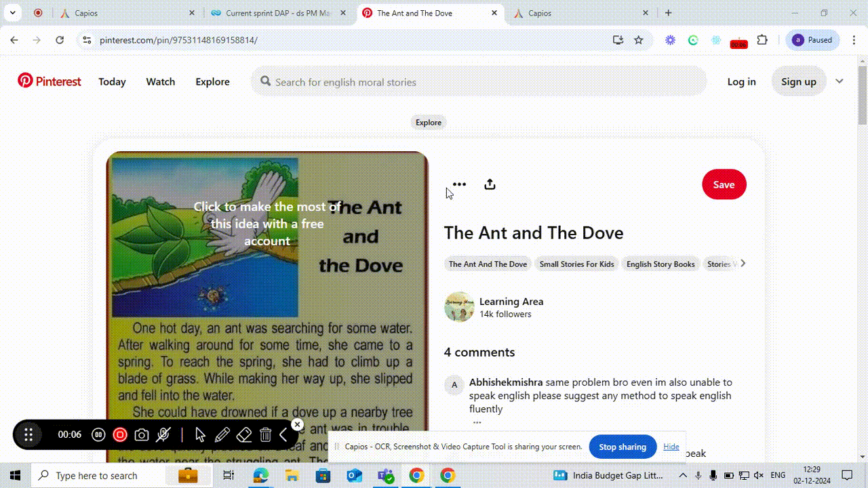Click the Learning Area avatar
The image size is (868, 488).
pos(459,307)
